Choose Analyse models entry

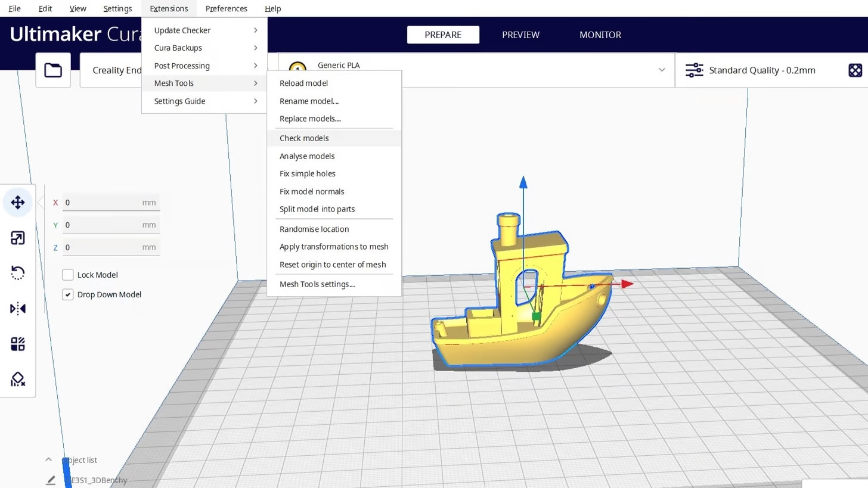point(334,156)
